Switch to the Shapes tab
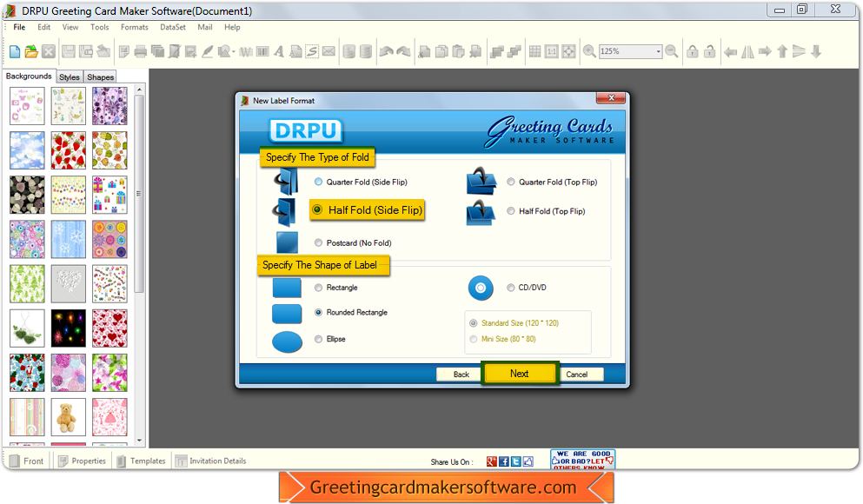 100,77
